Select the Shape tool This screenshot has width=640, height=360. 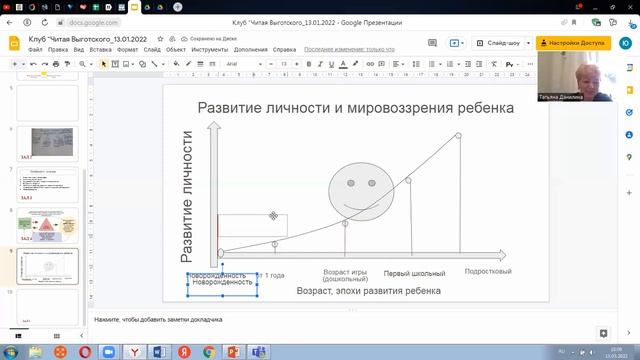pyautogui.click(x=142, y=64)
